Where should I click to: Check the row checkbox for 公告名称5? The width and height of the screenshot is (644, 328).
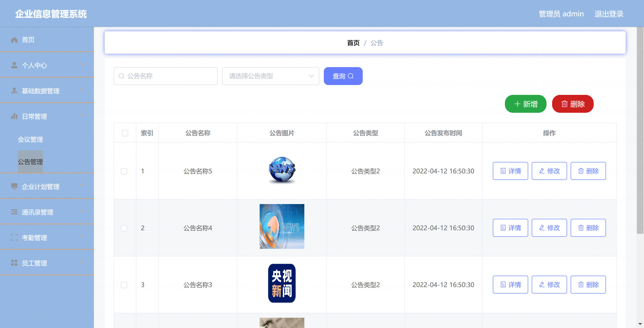(x=124, y=171)
